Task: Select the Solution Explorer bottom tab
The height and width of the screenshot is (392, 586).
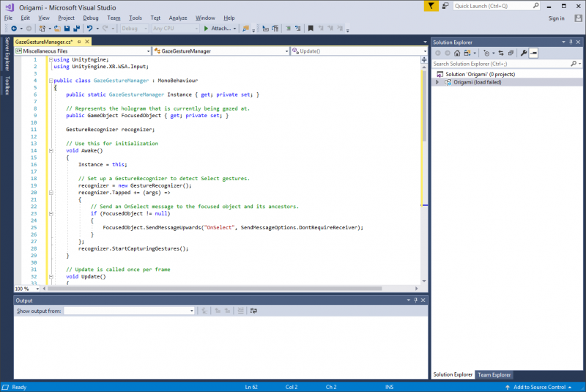Action: 453,375
